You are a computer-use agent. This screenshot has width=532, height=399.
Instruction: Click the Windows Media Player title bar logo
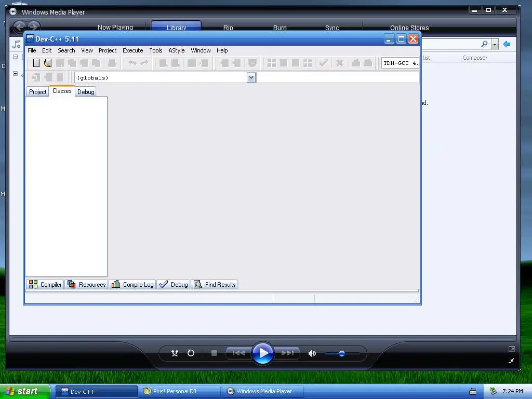pyautogui.click(x=13, y=11)
